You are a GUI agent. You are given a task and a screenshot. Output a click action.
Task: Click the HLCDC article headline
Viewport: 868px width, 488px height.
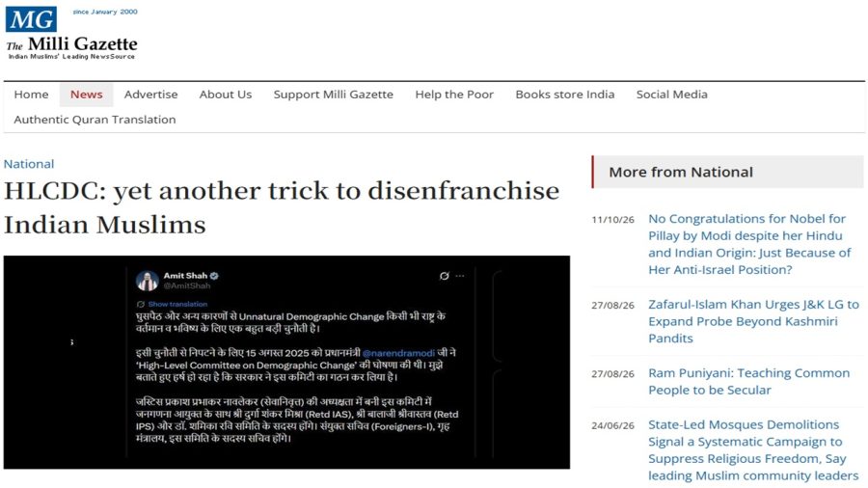pyautogui.click(x=282, y=207)
